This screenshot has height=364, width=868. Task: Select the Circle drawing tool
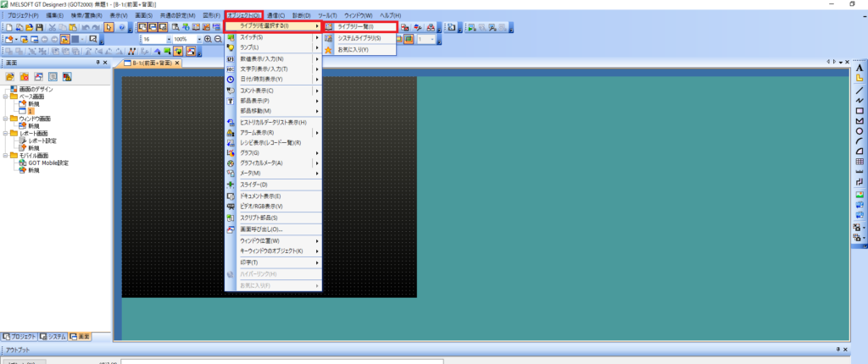(x=860, y=131)
